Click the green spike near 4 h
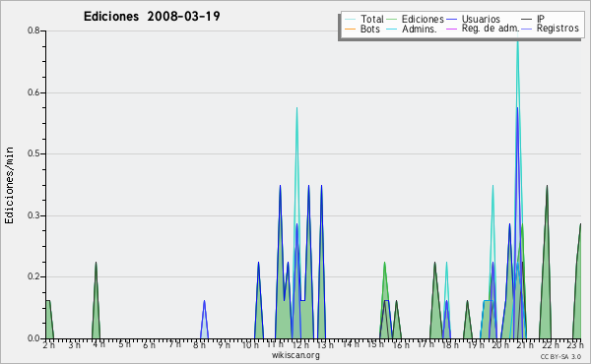This screenshot has height=364, width=591. point(96,301)
